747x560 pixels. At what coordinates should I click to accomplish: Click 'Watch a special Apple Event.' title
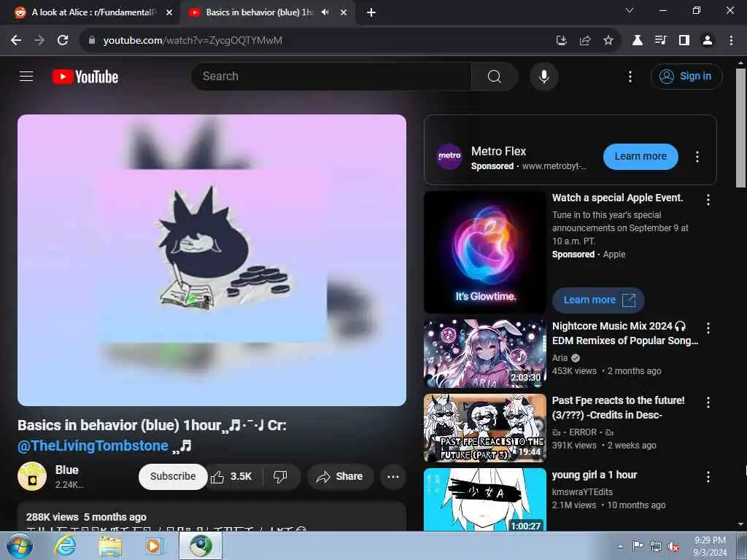point(617,198)
